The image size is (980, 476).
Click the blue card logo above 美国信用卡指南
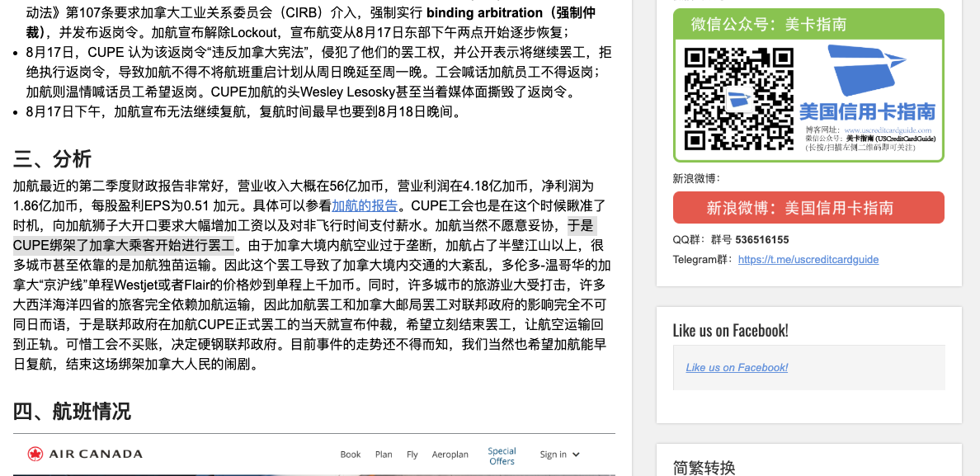click(866, 70)
